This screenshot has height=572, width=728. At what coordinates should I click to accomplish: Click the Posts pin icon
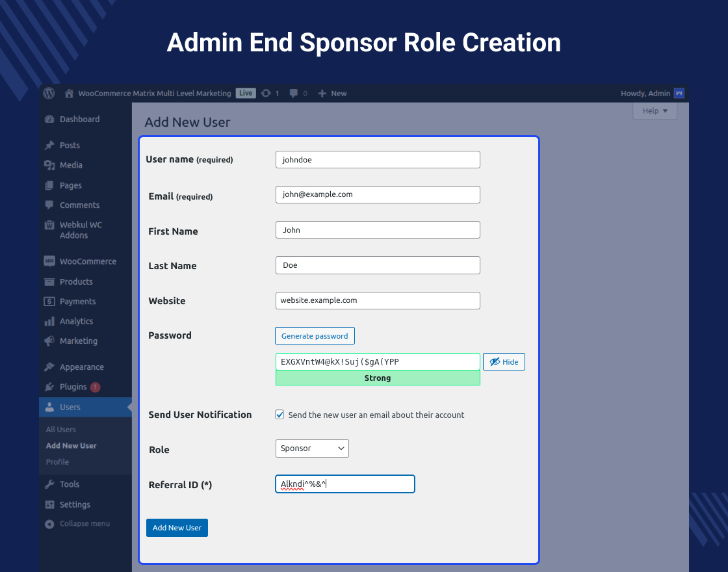(49, 146)
